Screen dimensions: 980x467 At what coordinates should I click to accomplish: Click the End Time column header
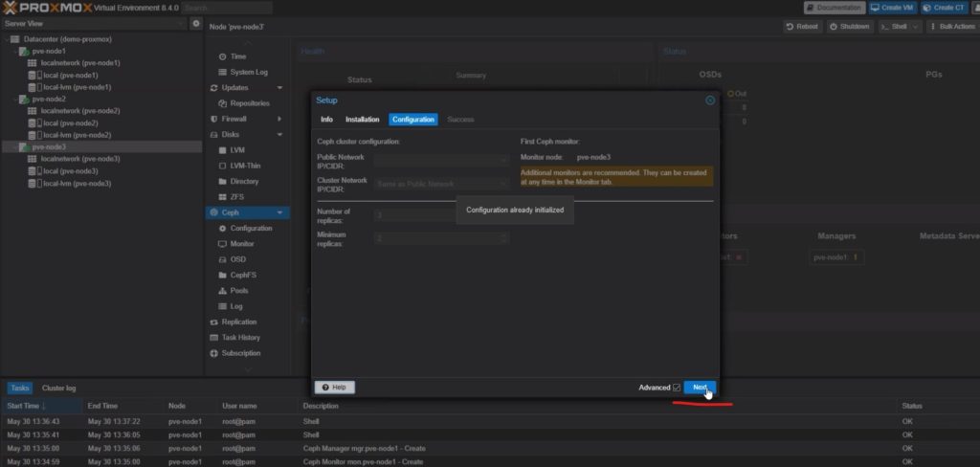pos(122,407)
